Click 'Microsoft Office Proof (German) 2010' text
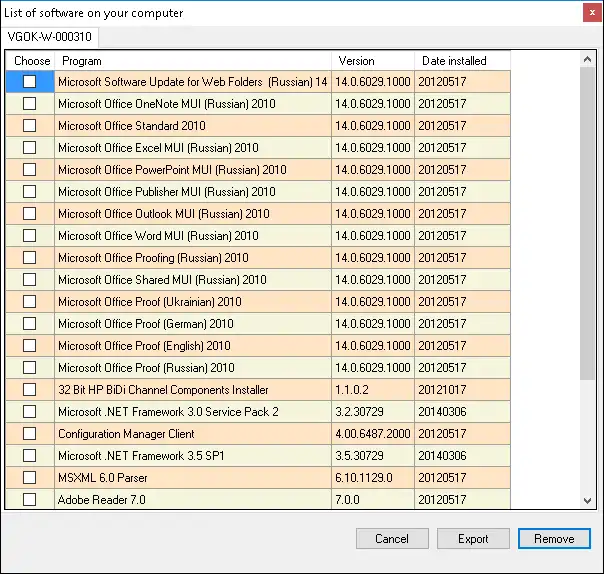 pyautogui.click(x=146, y=324)
